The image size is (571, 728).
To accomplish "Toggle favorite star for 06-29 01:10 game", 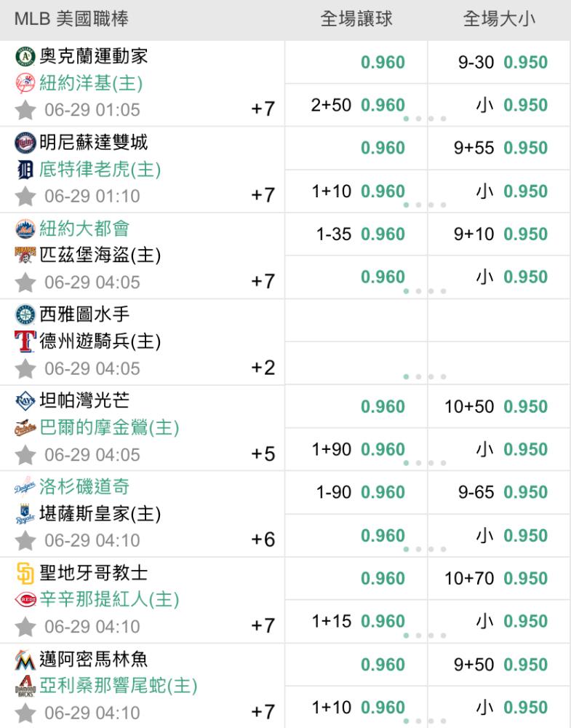I will point(25,197).
